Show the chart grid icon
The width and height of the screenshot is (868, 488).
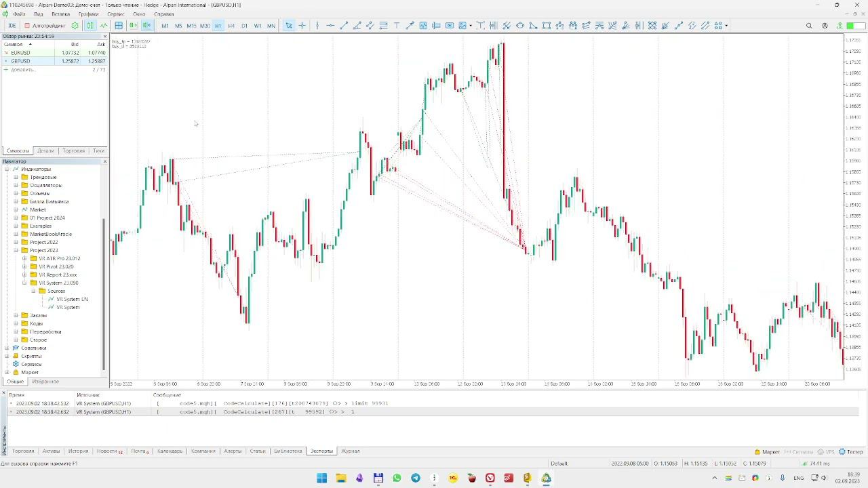119,26
